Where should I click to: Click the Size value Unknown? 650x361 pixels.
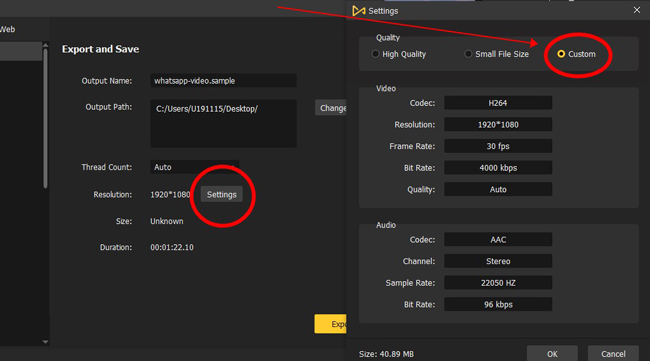pos(167,221)
